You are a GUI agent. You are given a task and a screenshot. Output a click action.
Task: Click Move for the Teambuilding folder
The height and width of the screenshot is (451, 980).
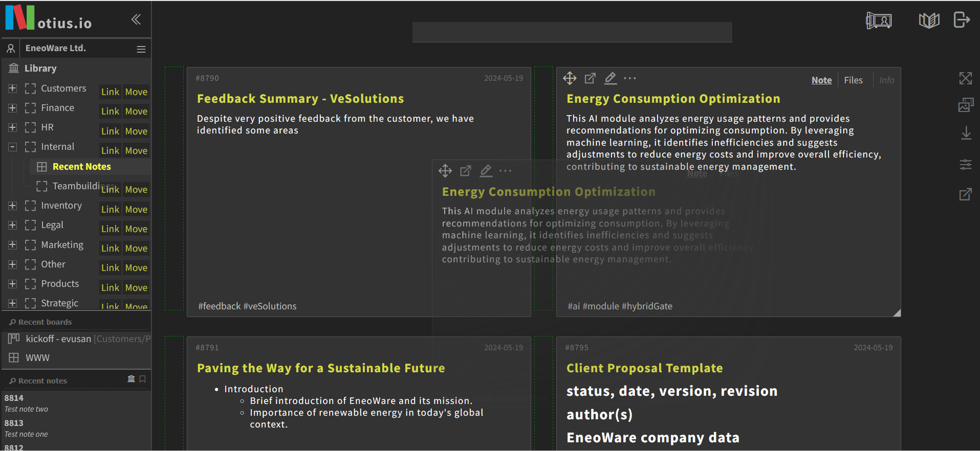click(136, 190)
